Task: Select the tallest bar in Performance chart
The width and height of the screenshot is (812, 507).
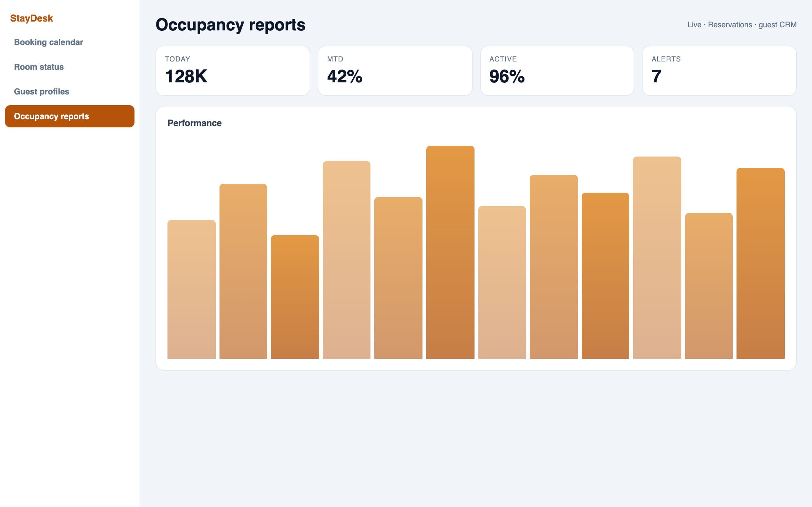Action: 450,252
